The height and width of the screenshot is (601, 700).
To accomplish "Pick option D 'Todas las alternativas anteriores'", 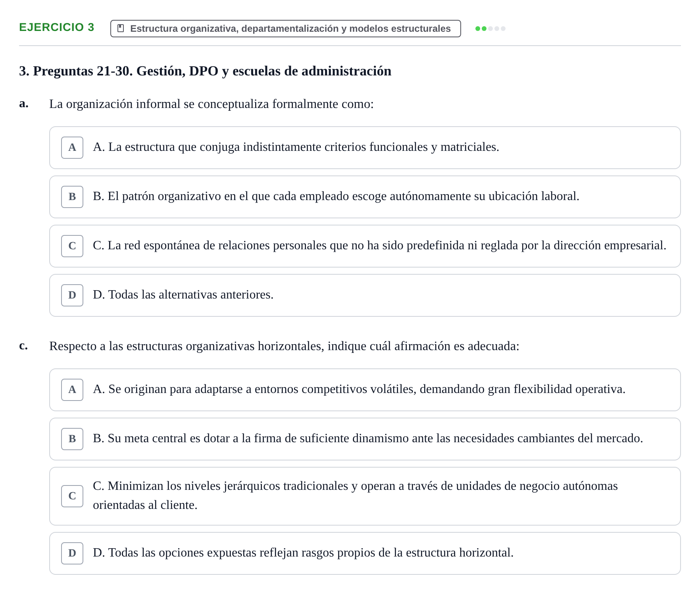I will [365, 295].
